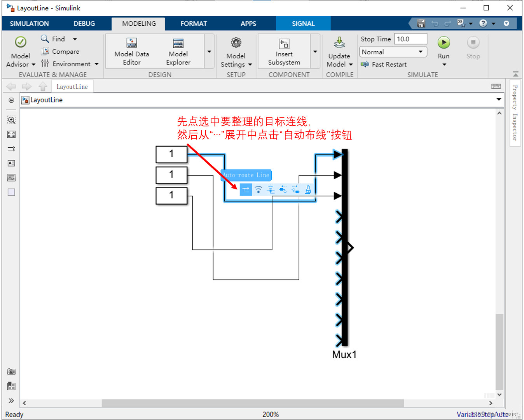This screenshot has height=420, width=524.
Task: Toggle the Property Inspector panel open
Action: (x=515, y=113)
